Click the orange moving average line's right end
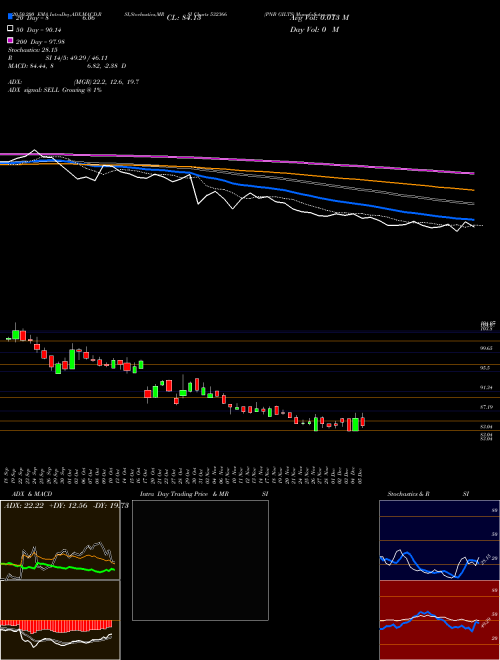Screen dimensions: 500x660 [x=472, y=190]
